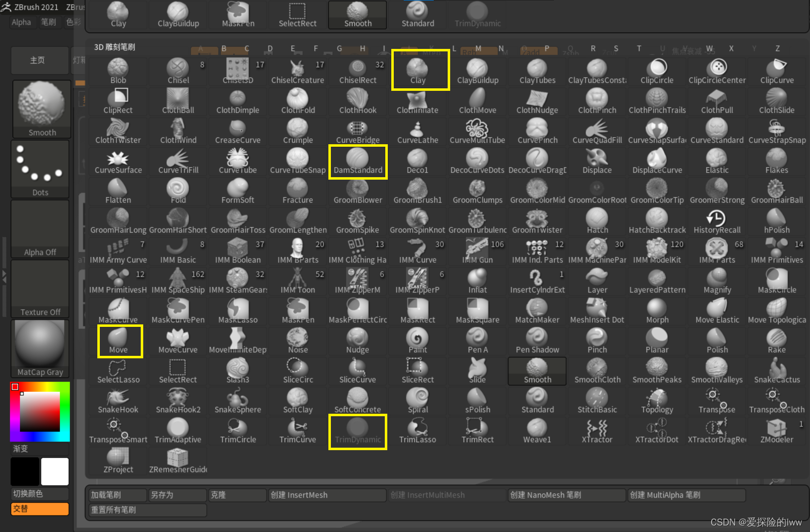The height and width of the screenshot is (532, 810).
Task: Pick the Layer brush
Action: click(597, 280)
